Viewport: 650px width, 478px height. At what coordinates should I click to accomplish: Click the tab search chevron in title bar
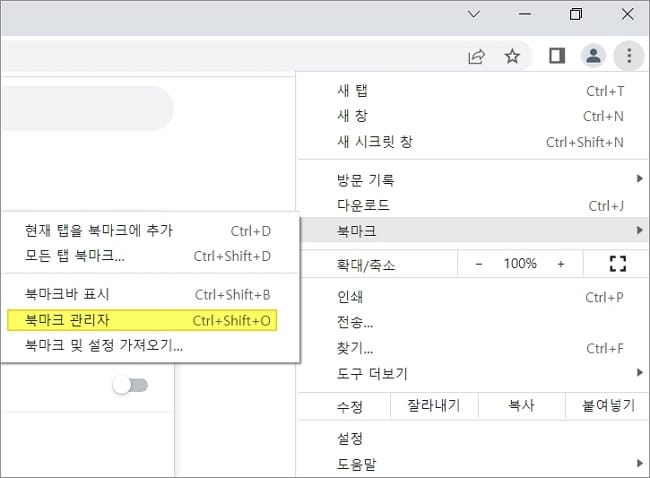tap(474, 14)
